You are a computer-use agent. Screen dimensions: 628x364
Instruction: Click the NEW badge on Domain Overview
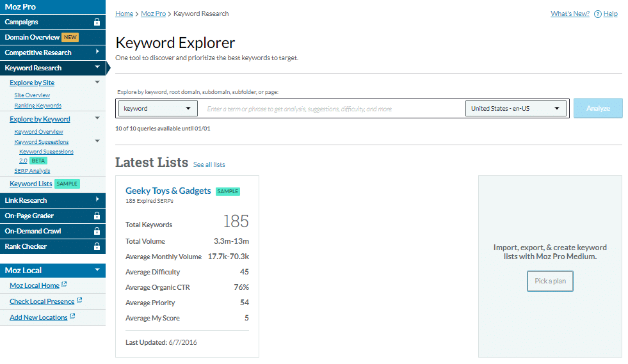pos(70,37)
